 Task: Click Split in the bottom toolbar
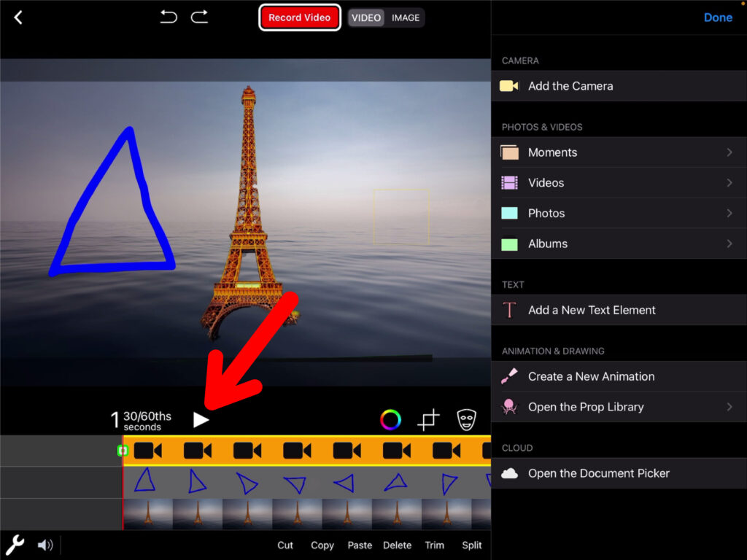click(x=472, y=545)
